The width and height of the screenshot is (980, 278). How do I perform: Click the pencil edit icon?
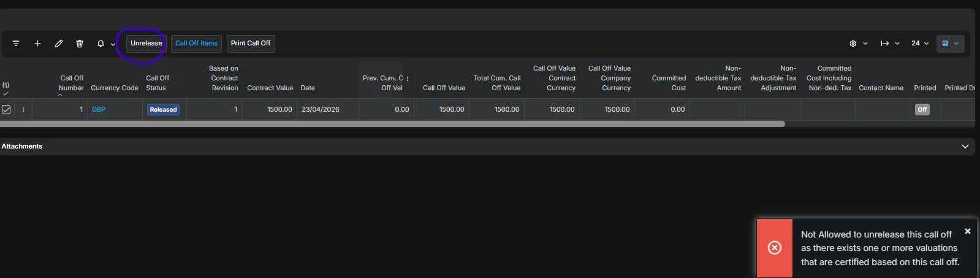[x=59, y=44]
